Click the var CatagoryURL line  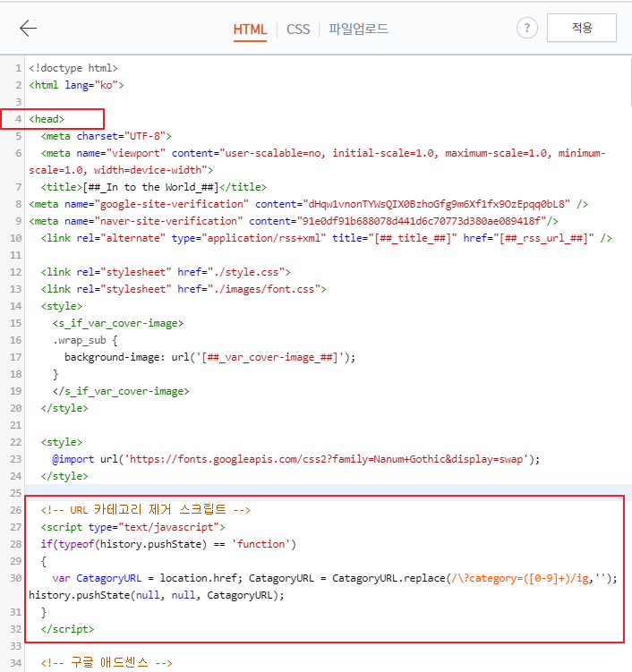(335, 579)
